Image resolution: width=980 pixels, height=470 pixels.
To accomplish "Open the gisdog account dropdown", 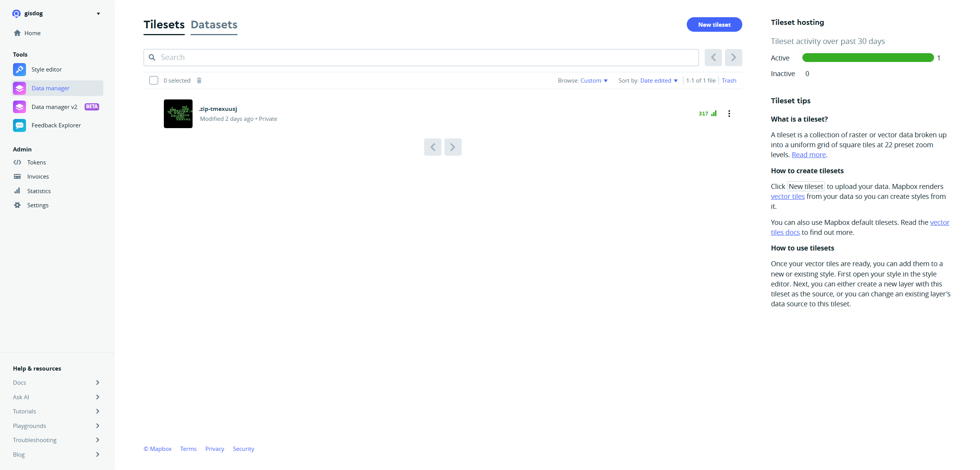I will coord(98,14).
